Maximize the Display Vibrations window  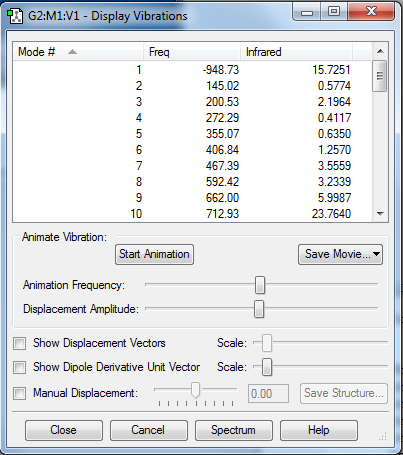point(334,12)
